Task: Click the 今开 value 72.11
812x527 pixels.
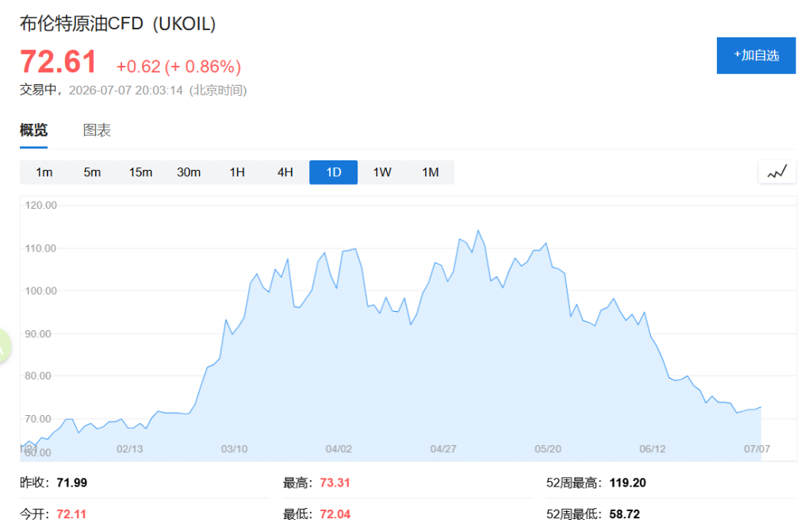Action: [71, 514]
